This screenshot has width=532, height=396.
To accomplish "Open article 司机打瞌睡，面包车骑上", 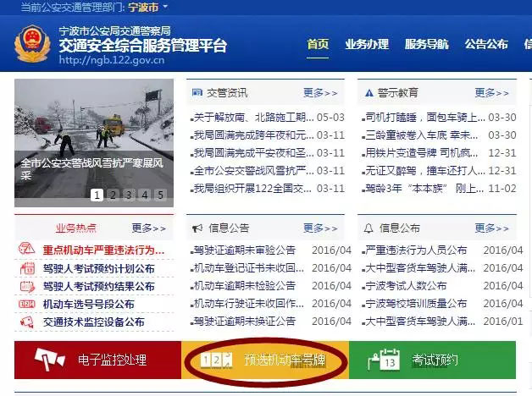I will coord(425,118).
